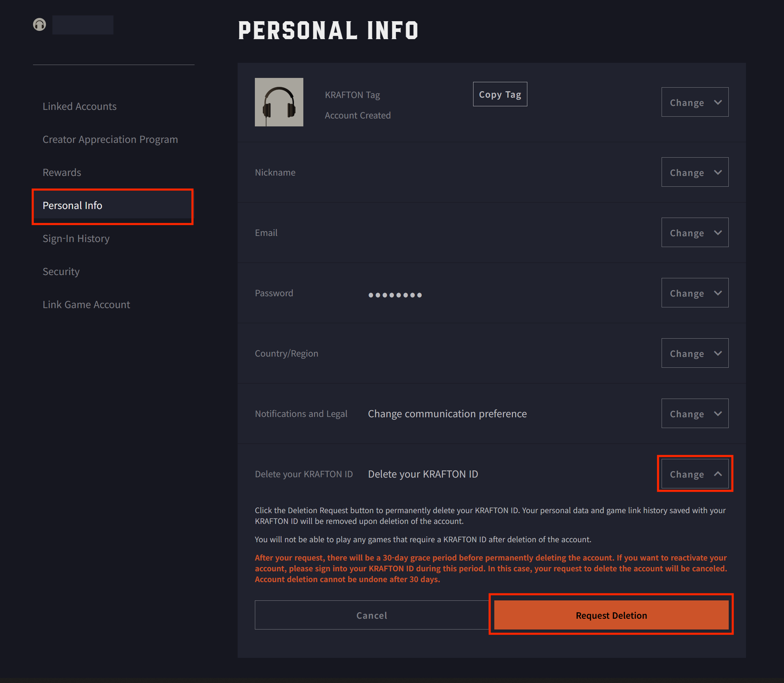The width and height of the screenshot is (784, 683).
Task: Click the Account Created label
Action: [358, 116]
